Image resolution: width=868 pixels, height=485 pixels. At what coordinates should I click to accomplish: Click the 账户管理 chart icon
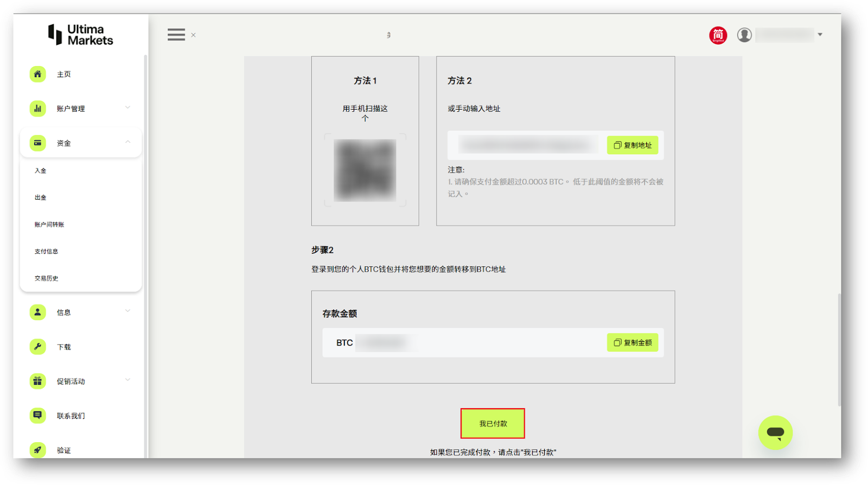37,109
